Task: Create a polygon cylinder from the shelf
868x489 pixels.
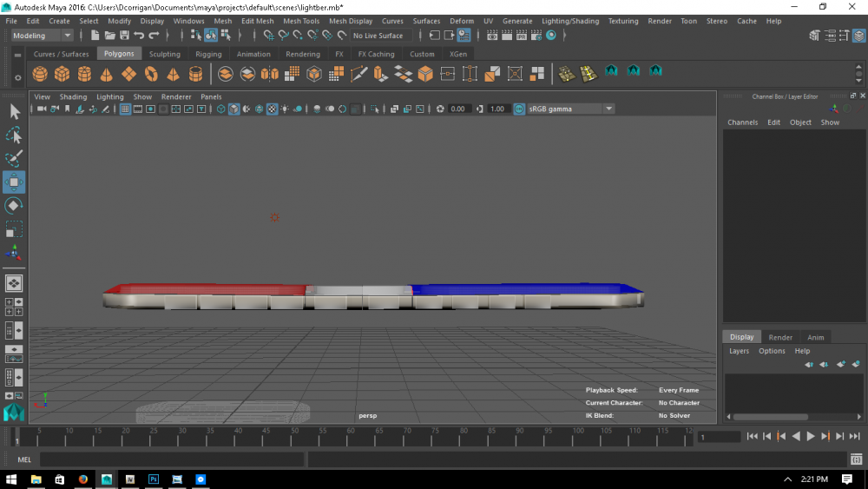Action: pos(84,74)
